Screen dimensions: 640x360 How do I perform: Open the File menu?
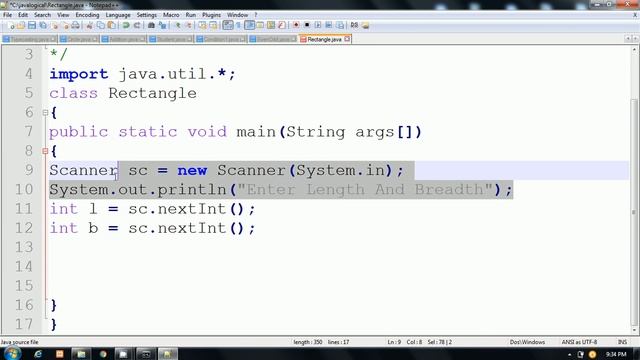(7, 15)
